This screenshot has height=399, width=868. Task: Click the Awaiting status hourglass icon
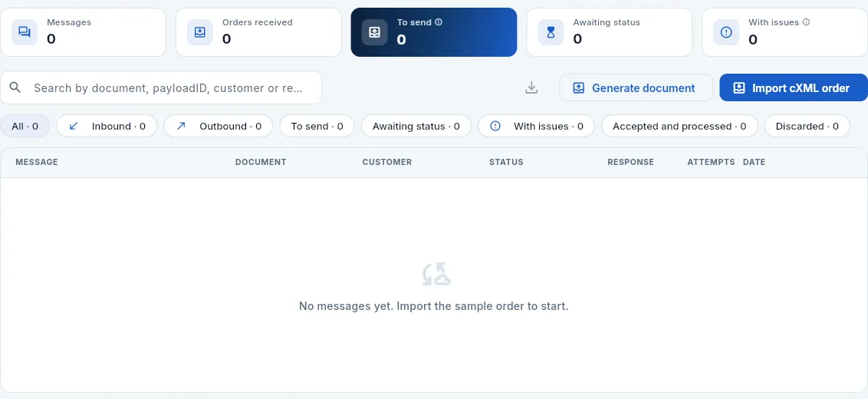point(551,32)
